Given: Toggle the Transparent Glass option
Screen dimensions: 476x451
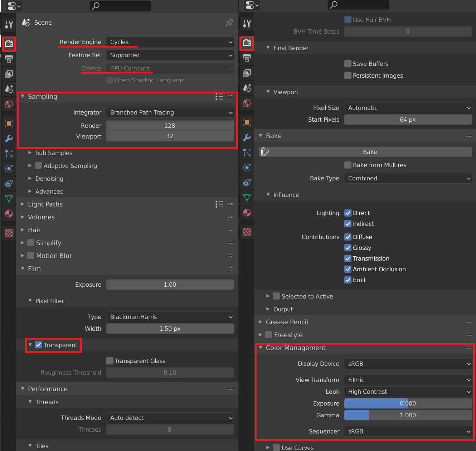Looking at the screenshot, I should pos(110,361).
